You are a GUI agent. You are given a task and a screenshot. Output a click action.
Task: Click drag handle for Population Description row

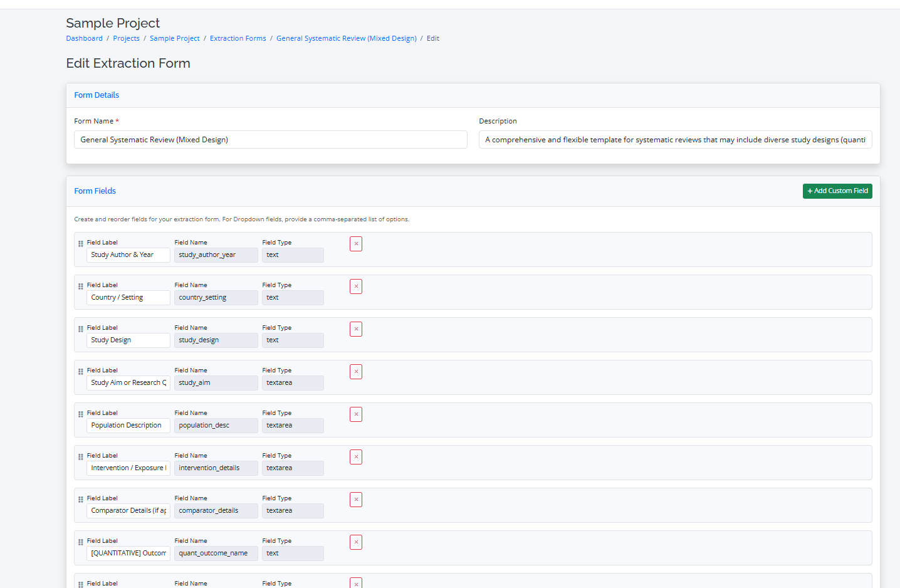(x=80, y=414)
